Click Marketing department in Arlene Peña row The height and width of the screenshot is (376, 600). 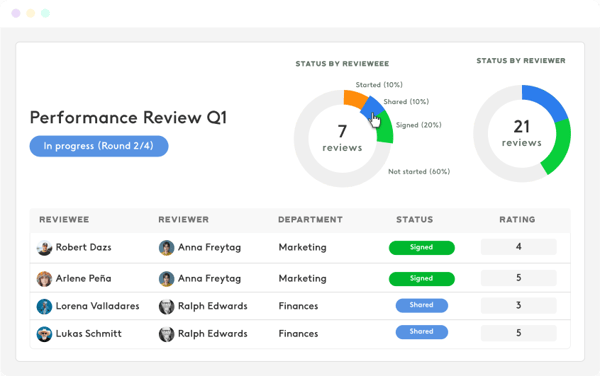[x=303, y=278]
